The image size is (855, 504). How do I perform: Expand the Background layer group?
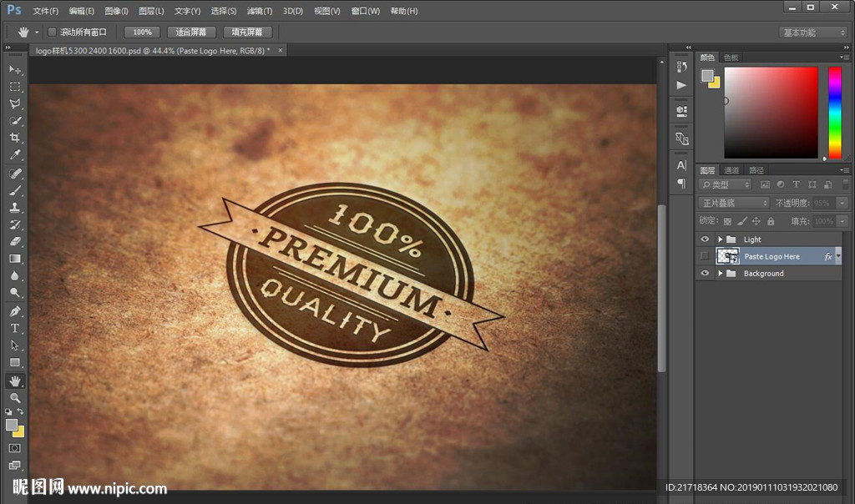tap(720, 274)
